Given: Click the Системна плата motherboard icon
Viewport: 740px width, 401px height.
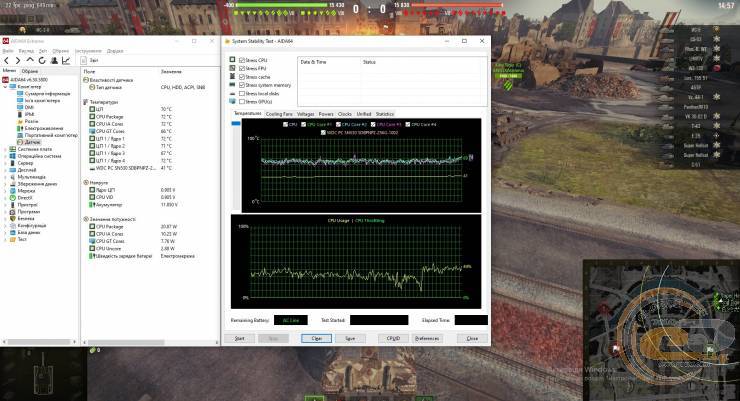Looking at the screenshot, I should click(x=13, y=149).
